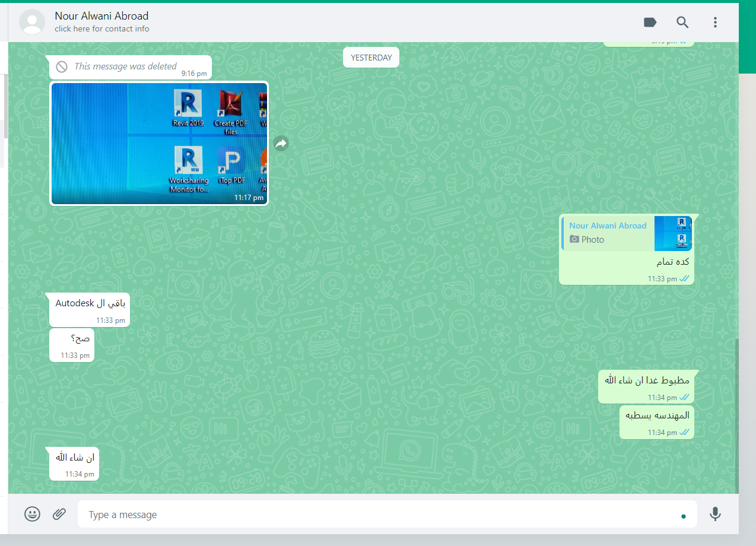Click 'click here for contact info' text
Viewport: 756px width, 546px height.
coord(102,28)
